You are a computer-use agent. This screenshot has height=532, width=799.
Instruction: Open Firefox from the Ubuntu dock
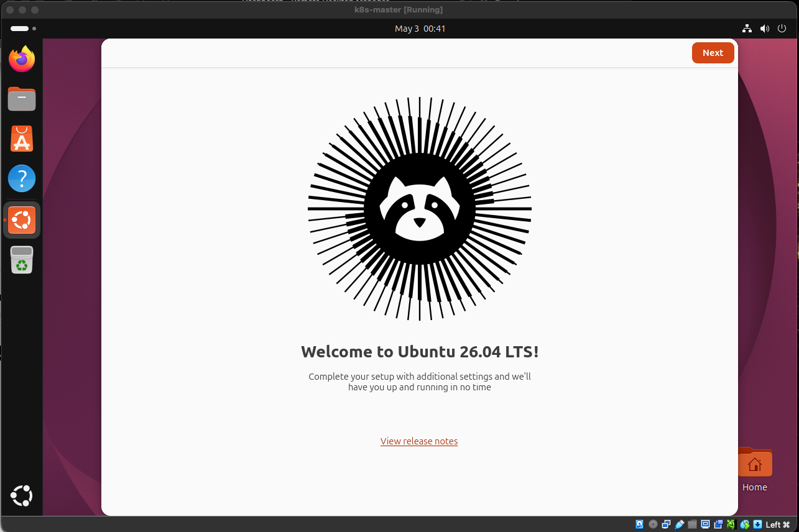coord(22,59)
